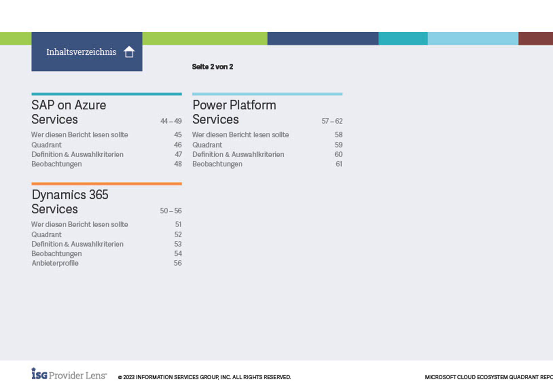Click the maroon header bar segment
This screenshot has height=392, width=553.
(536, 38)
